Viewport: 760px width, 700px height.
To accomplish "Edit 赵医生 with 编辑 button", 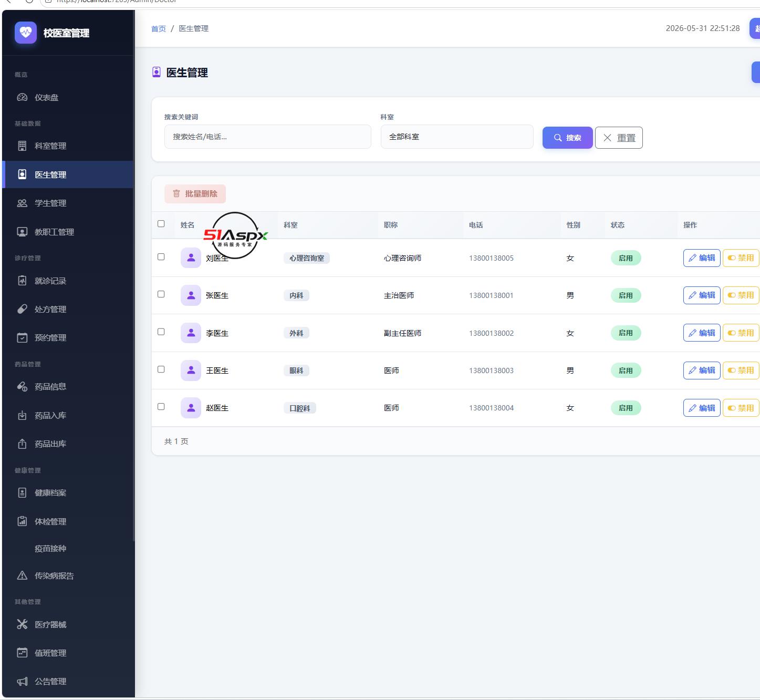I will (x=702, y=408).
